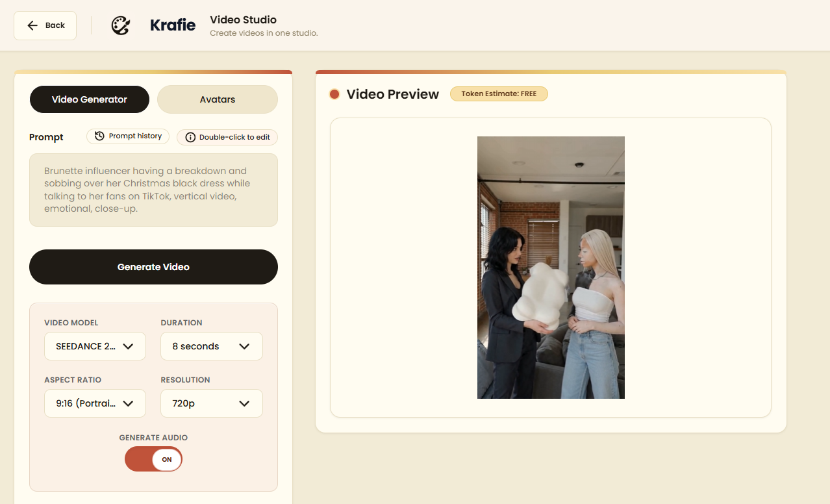
Task: Click the Krafie palette logo icon
Action: click(x=121, y=25)
